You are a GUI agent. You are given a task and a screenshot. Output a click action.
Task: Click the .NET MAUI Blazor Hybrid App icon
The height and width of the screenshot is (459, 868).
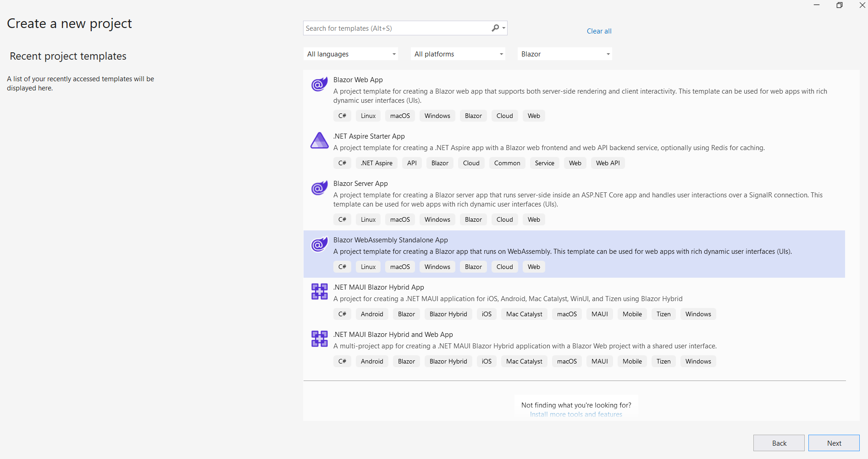click(319, 291)
